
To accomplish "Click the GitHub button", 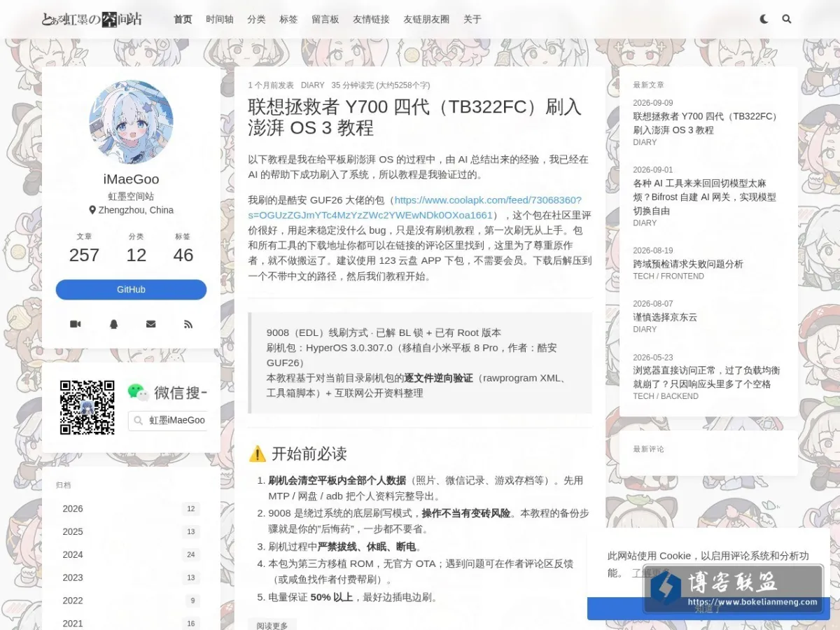I will click(131, 290).
